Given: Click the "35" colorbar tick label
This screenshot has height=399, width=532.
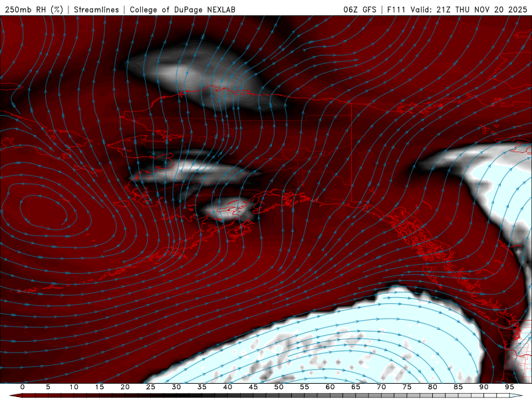Looking at the screenshot, I should [x=201, y=387].
